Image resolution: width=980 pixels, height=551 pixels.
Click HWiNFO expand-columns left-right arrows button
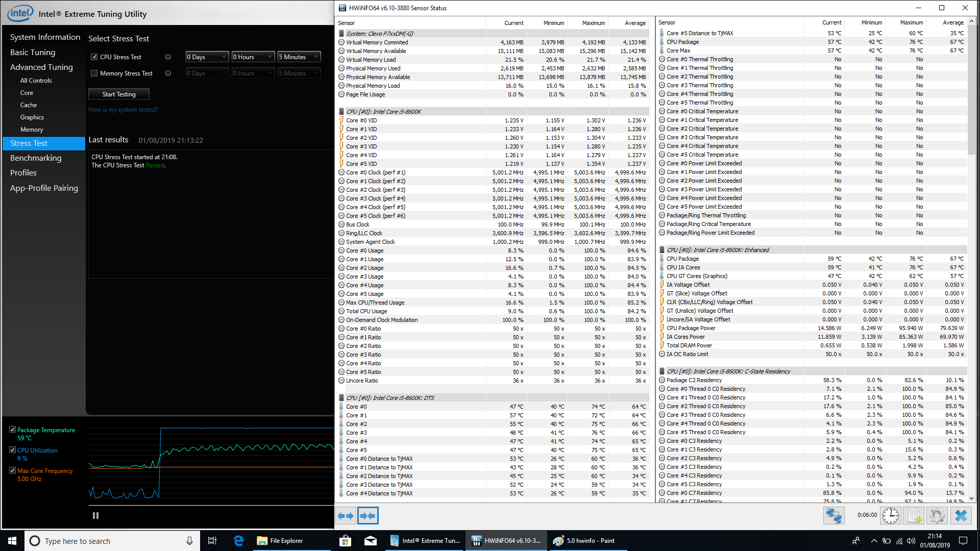coord(346,516)
